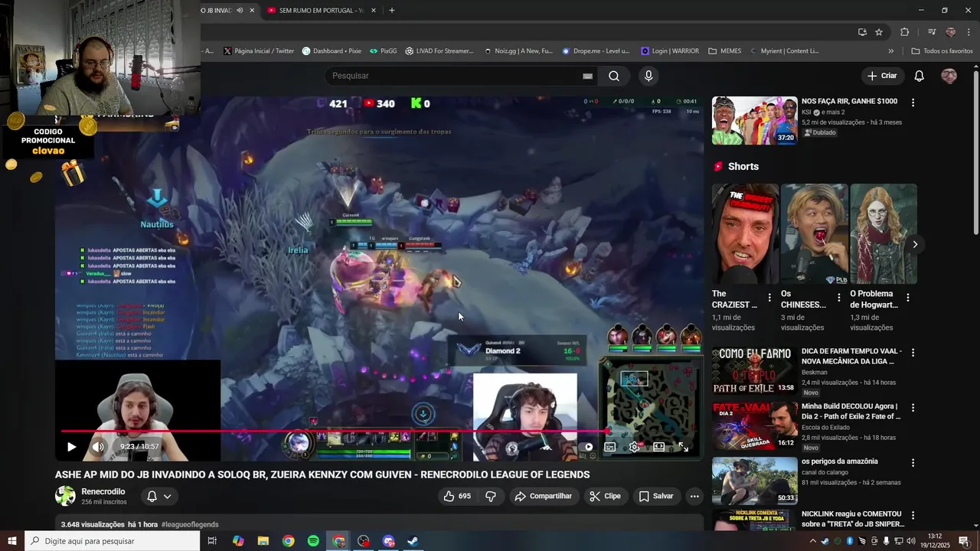Viewport: 980px width, 551px height.
Task: Open File Explorer from the taskbar
Action: [263, 541]
